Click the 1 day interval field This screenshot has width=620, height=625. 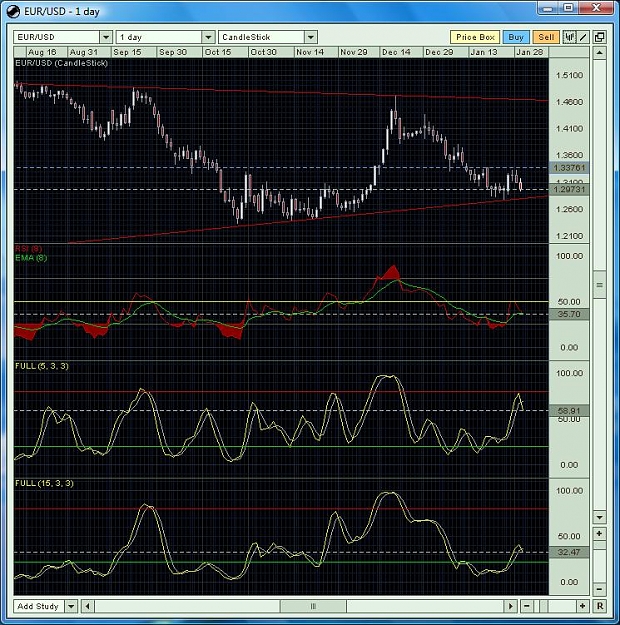coord(159,37)
